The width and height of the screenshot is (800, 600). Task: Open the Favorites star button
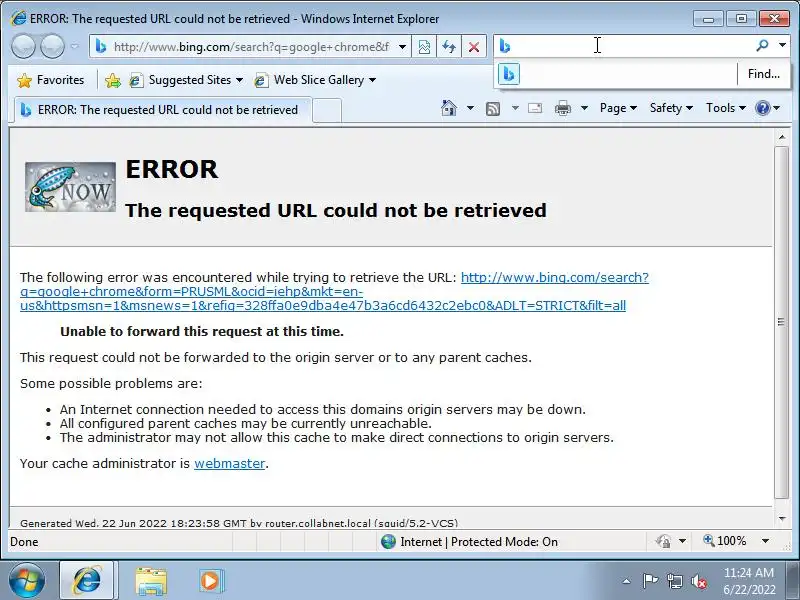coord(50,80)
